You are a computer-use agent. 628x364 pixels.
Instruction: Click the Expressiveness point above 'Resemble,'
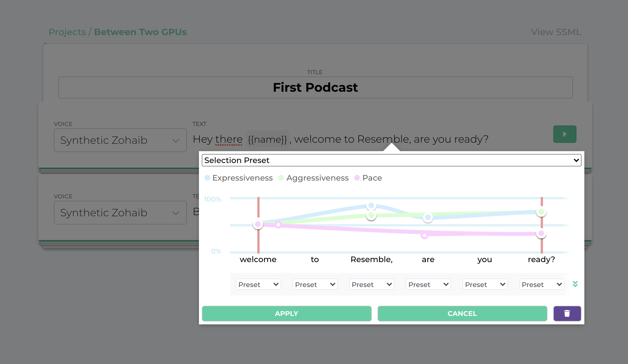(x=371, y=205)
